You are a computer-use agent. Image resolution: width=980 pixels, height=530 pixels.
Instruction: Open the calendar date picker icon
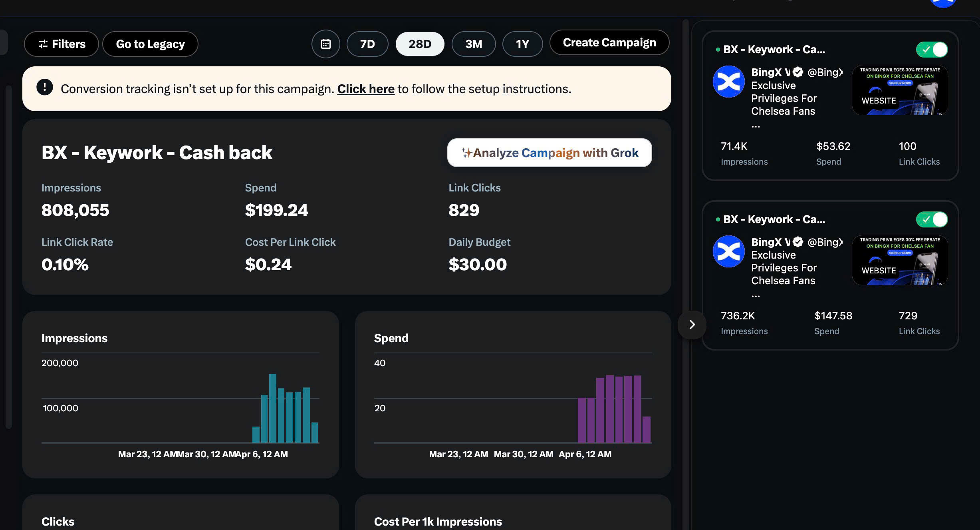325,44
